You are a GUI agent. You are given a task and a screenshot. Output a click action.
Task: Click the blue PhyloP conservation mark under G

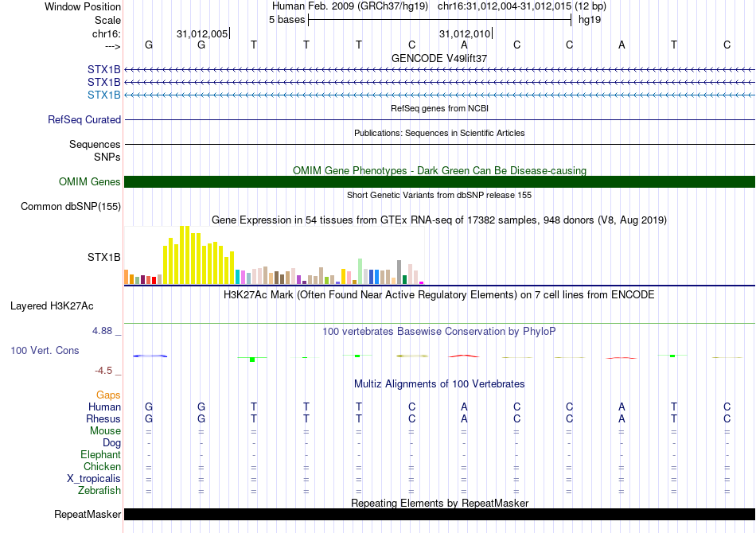click(150, 356)
